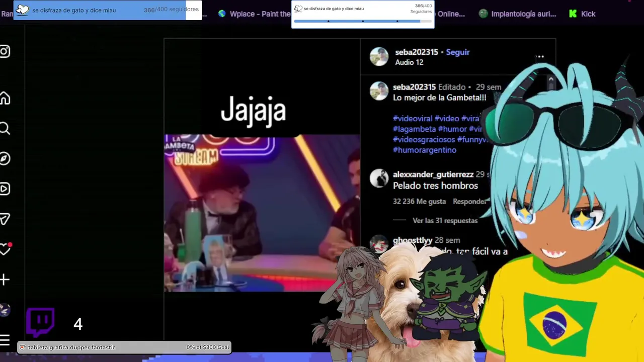Click the followers goal progress bar
644x362 pixels.
tap(363, 21)
